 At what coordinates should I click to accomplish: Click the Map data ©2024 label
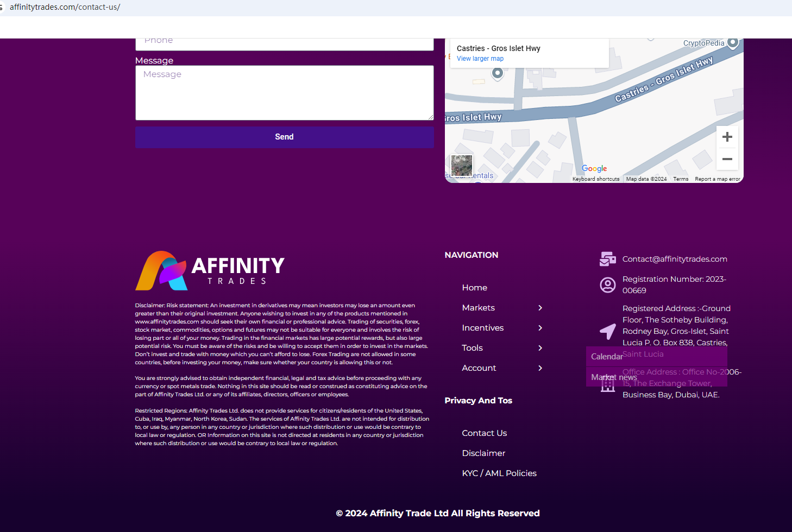coord(646,179)
